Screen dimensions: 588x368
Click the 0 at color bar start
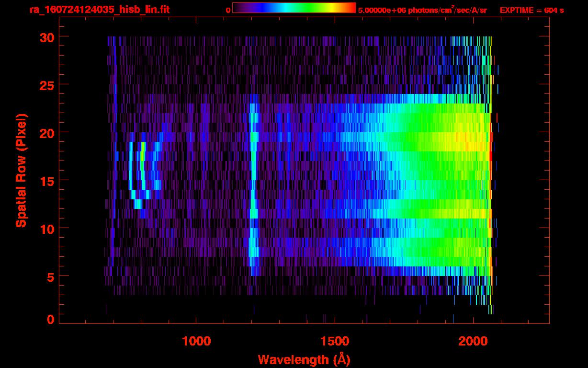[x=228, y=10]
